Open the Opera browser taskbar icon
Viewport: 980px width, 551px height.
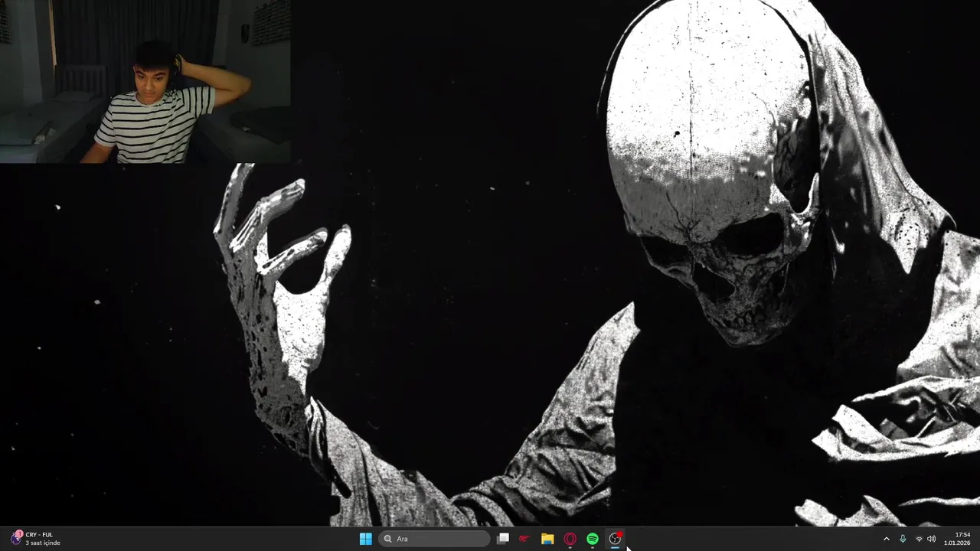click(570, 539)
